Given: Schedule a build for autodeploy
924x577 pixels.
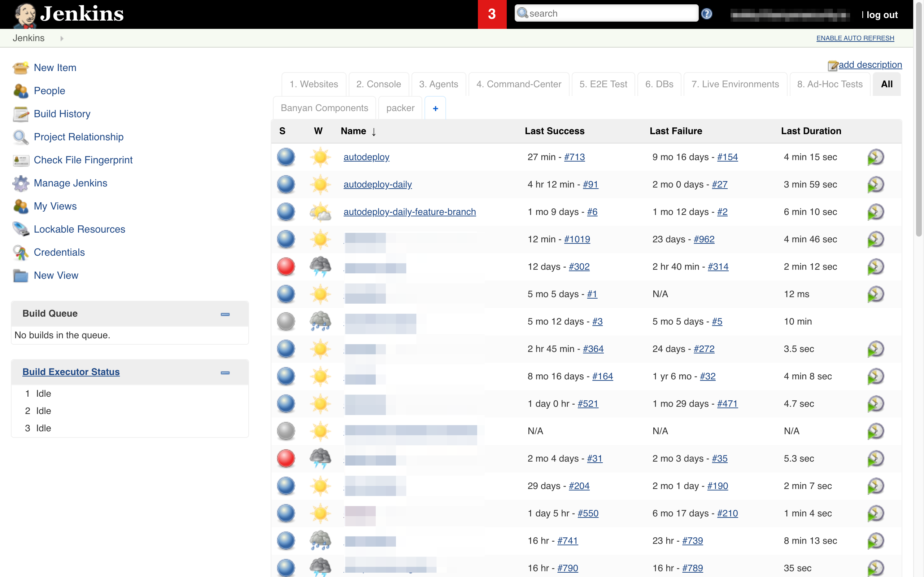Looking at the screenshot, I should click(x=876, y=157).
